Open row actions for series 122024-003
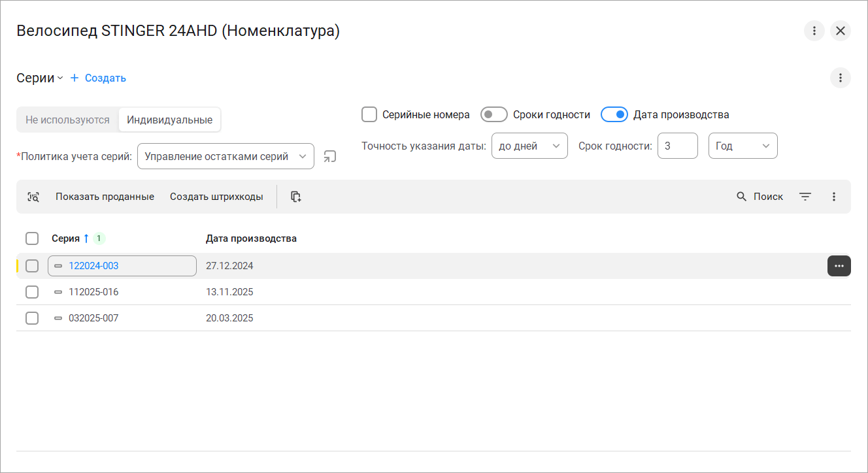This screenshot has height=473, width=868. (x=839, y=266)
